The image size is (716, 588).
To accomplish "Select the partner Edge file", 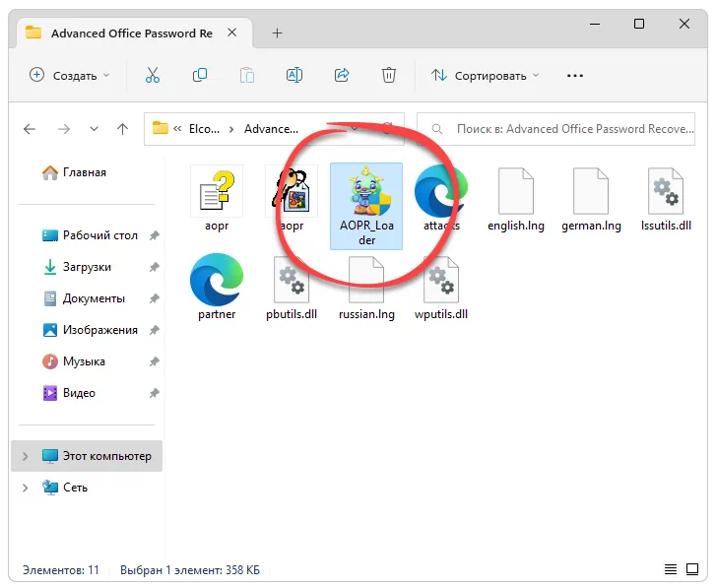I will [x=217, y=287].
